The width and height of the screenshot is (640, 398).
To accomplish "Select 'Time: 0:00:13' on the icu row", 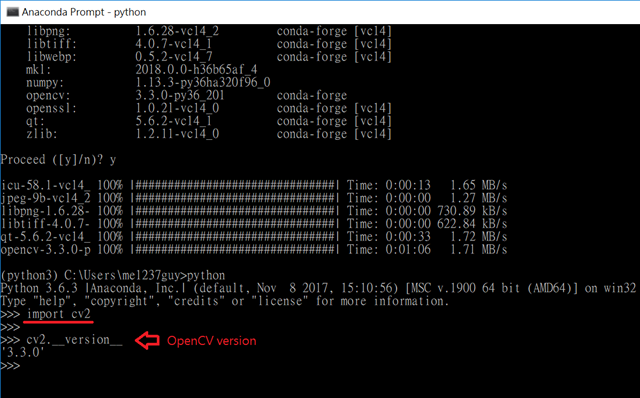I will pyautogui.click(x=389, y=185).
